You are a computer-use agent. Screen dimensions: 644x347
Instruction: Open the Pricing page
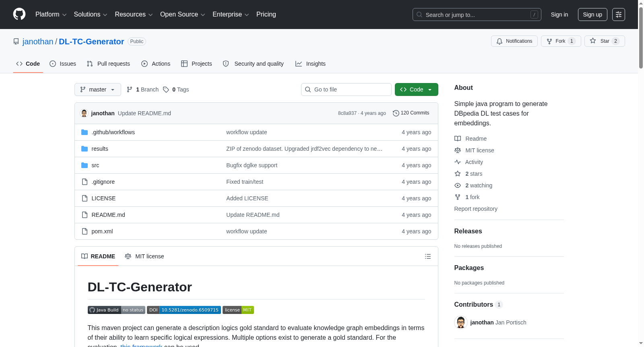[x=266, y=15]
